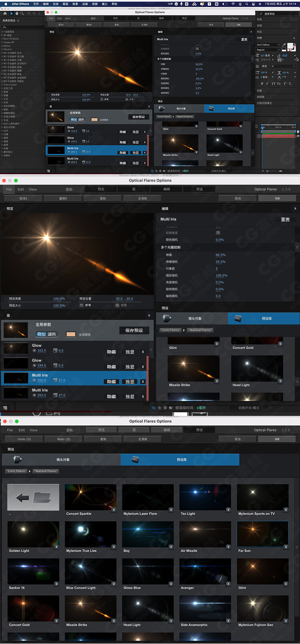Select the 编辑 panel tab in bottom window

pyautogui.click(x=167, y=430)
